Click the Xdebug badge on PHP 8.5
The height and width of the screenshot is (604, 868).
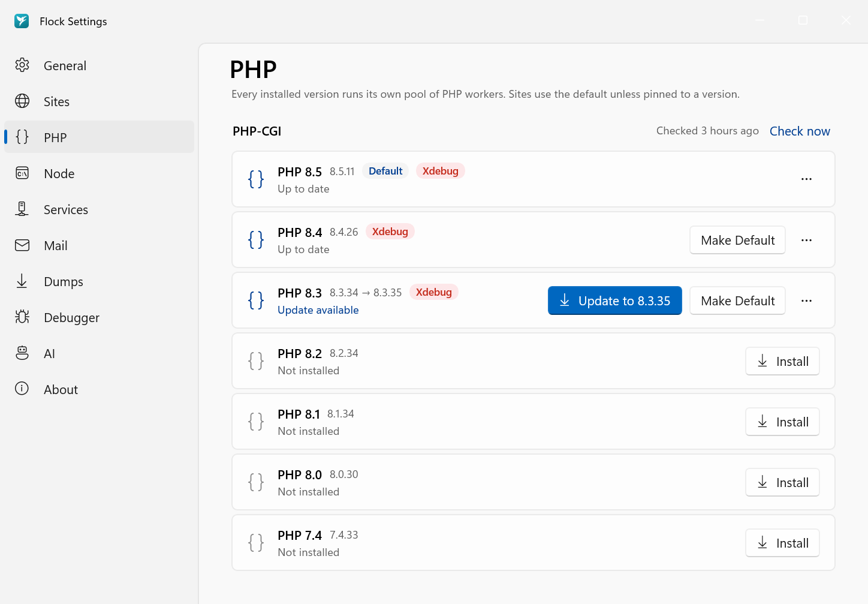point(440,171)
